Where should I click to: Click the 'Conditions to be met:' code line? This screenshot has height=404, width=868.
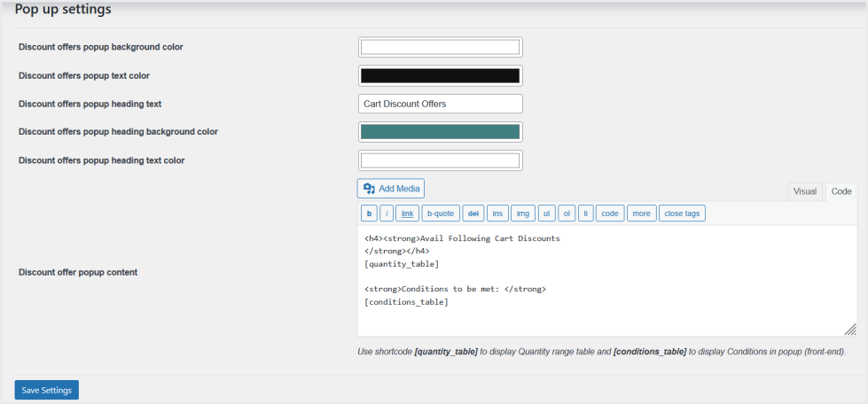[455, 290]
